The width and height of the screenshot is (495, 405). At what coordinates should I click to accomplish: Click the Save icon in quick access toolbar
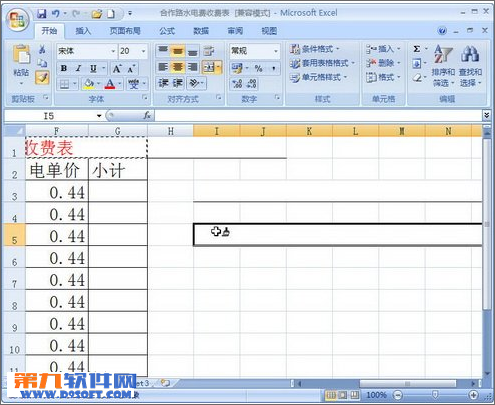pyautogui.click(x=42, y=14)
